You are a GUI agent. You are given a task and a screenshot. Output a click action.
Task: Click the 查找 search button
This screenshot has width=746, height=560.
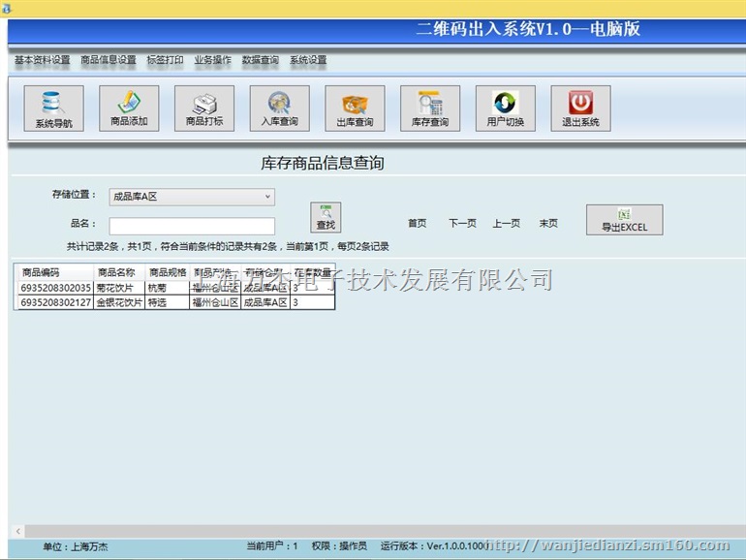pos(326,217)
